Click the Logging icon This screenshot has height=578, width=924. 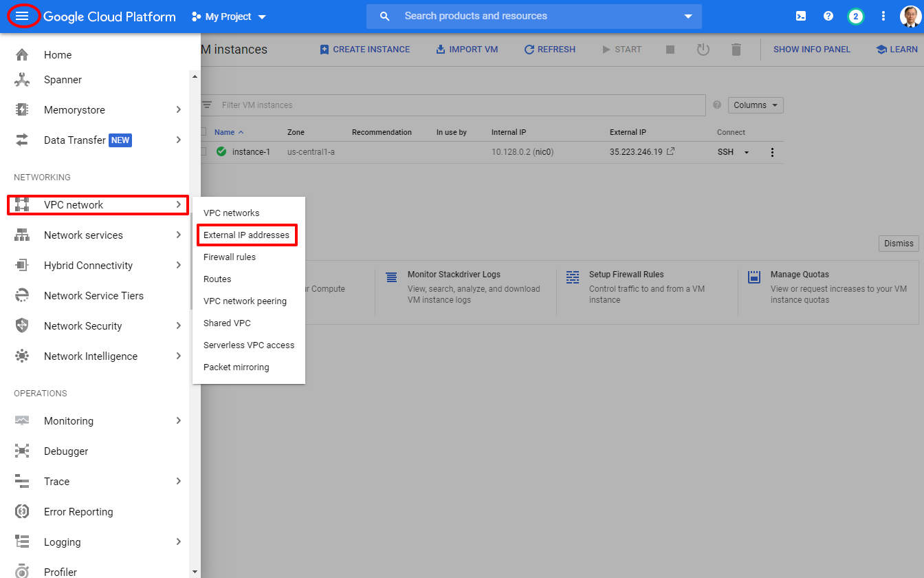point(22,542)
